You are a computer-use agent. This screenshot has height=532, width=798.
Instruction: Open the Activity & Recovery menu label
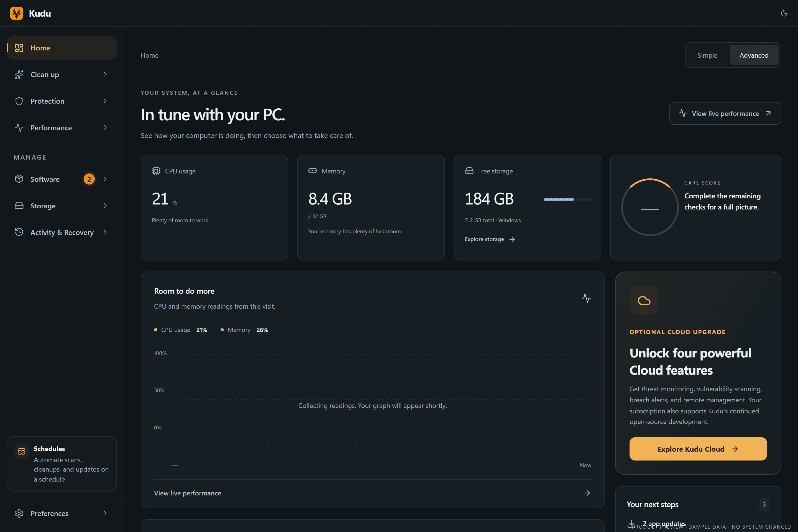[x=62, y=232]
